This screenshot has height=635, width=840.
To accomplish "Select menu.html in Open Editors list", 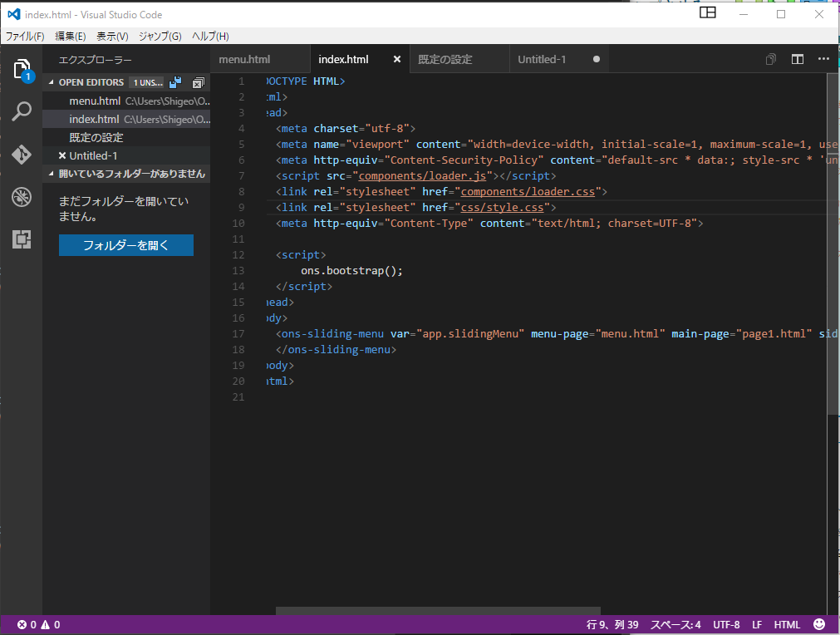I will point(126,101).
